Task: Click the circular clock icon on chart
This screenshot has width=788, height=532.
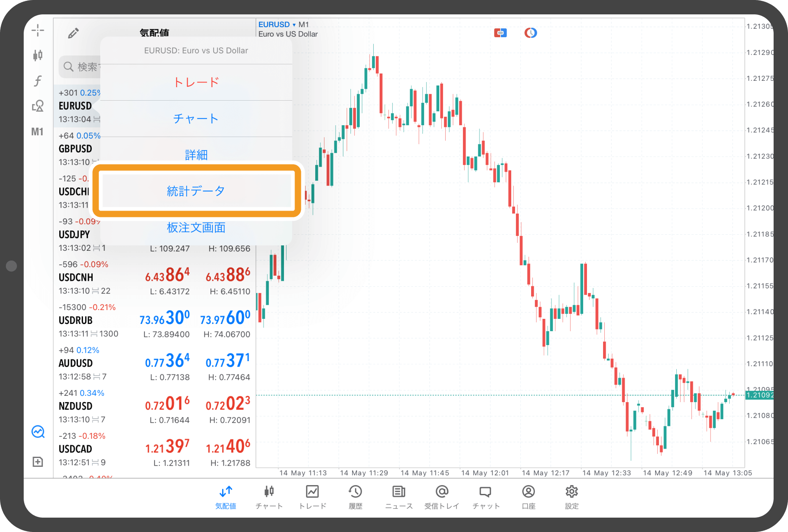Action: click(x=530, y=33)
